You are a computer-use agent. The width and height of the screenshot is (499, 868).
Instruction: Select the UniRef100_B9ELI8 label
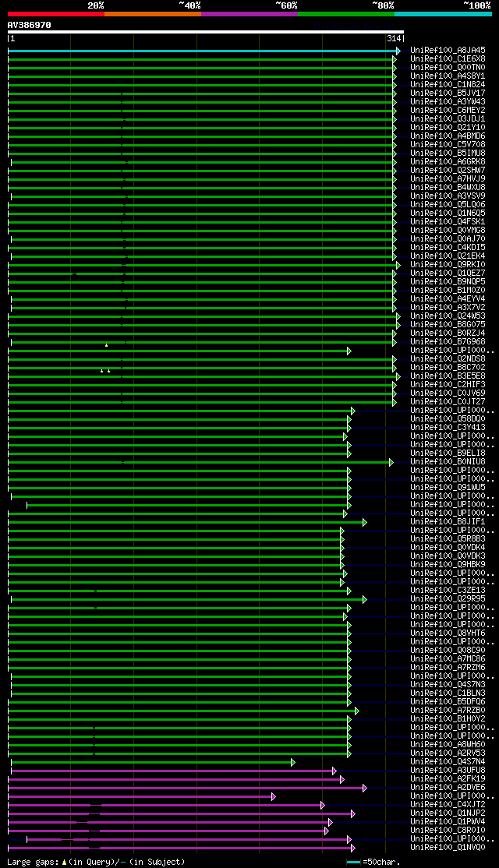448,453
